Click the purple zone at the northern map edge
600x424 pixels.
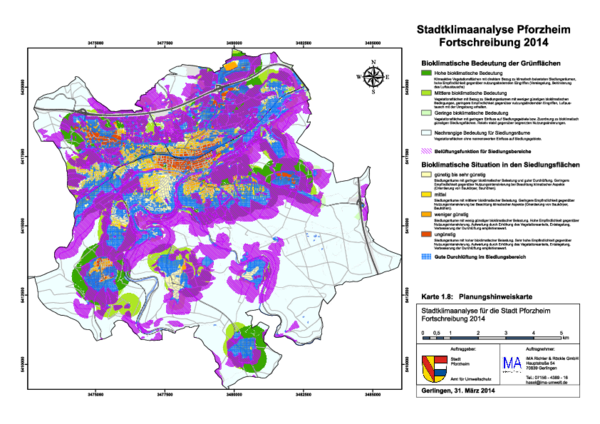point(238,62)
